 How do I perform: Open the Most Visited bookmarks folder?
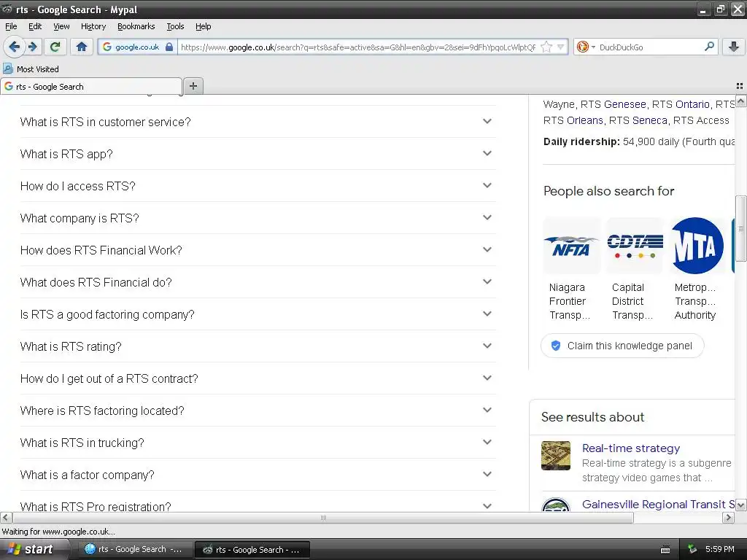(31, 69)
